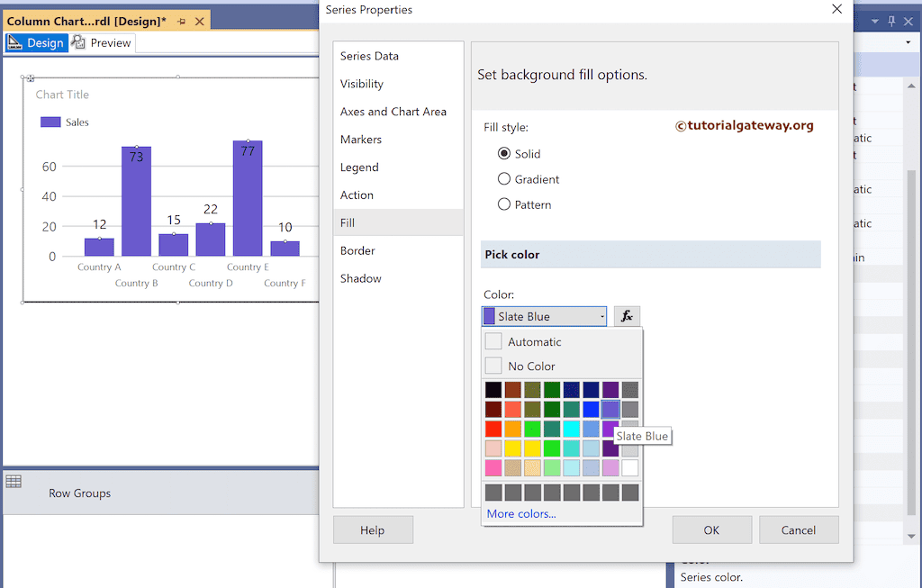Pick the orange color swatch

[512, 429]
